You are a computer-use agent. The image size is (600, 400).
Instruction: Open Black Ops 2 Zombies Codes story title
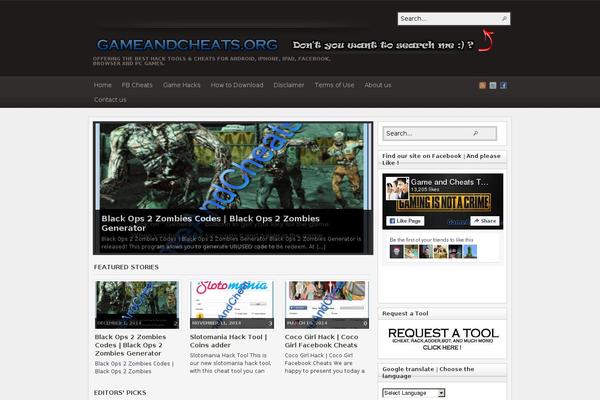(130, 345)
